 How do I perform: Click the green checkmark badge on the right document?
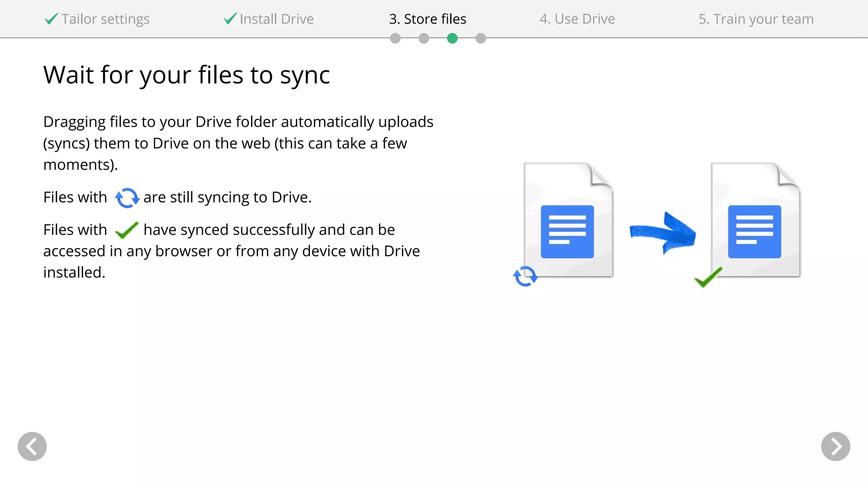click(x=708, y=277)
